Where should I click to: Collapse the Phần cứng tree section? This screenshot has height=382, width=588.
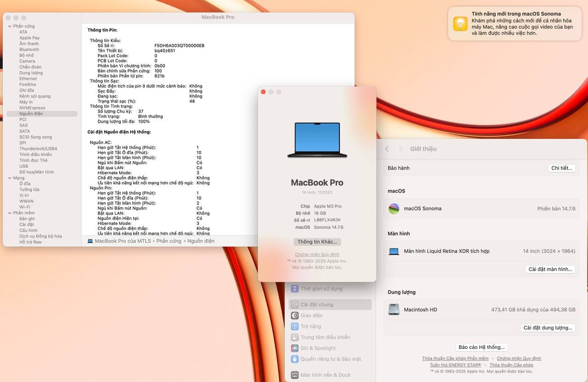point(10,26)
